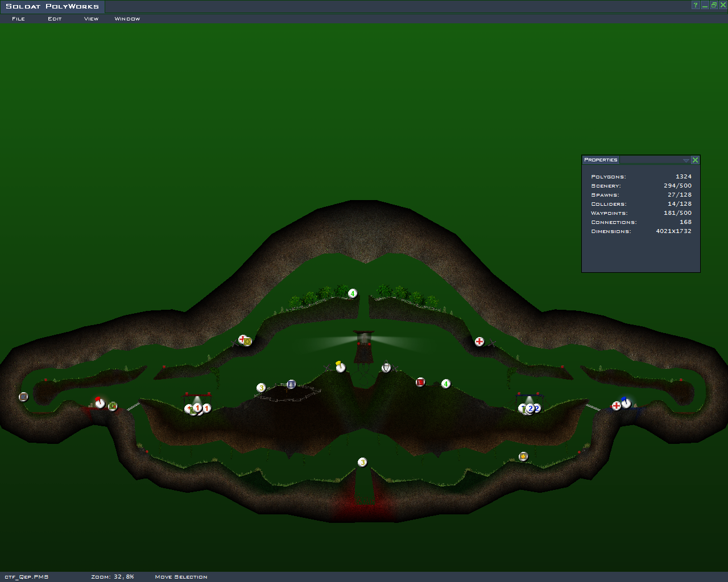Select the yellow grenade spawn beside the left medkit
The image size is (728, 582).
coord(248,342)
